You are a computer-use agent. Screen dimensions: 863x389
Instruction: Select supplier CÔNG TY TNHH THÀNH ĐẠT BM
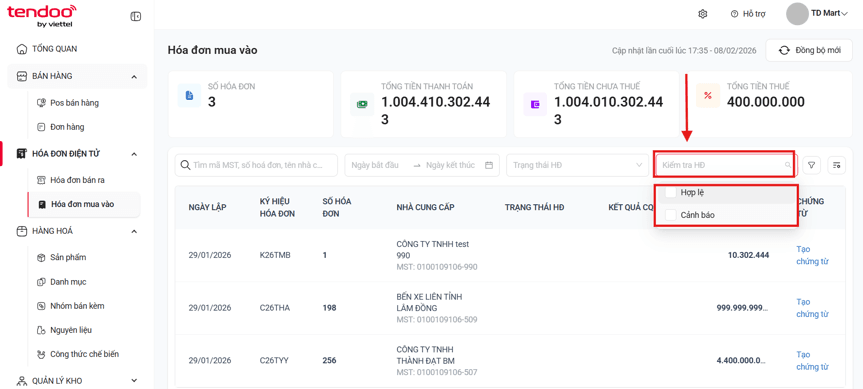pos(425,355)
